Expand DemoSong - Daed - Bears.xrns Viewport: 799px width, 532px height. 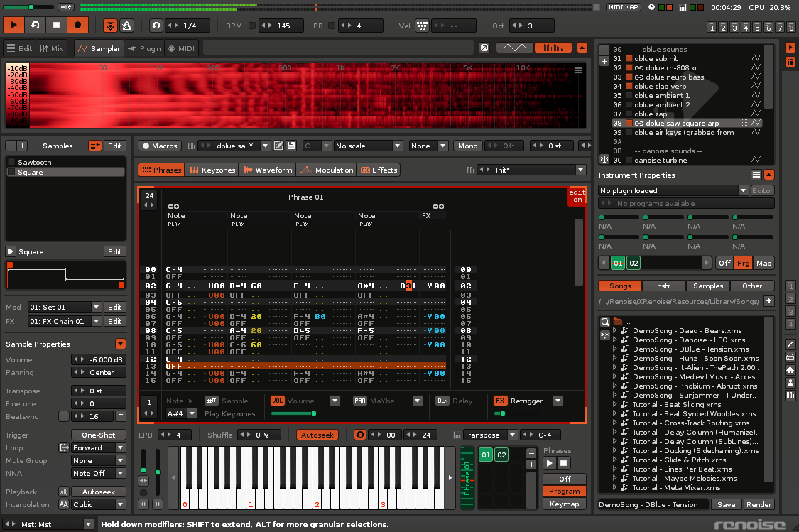click(614, 330)
